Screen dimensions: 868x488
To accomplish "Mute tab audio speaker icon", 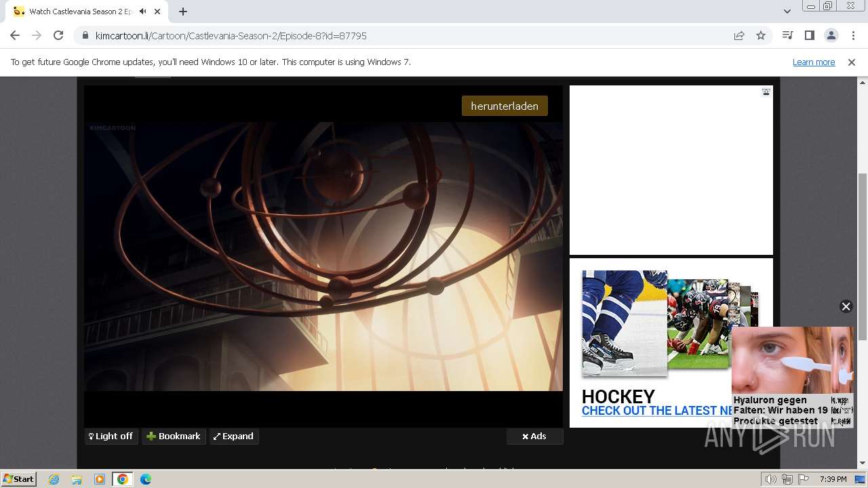I will [143, 12].
